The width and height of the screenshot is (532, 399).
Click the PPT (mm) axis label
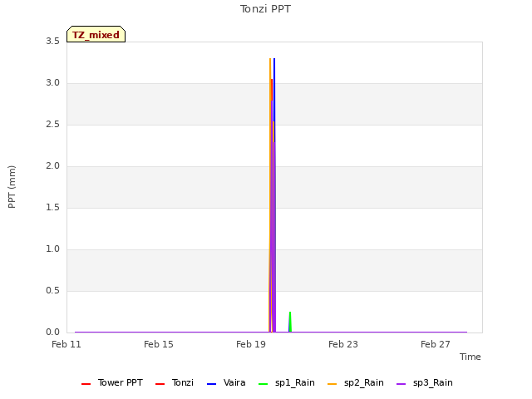(12, 186)
